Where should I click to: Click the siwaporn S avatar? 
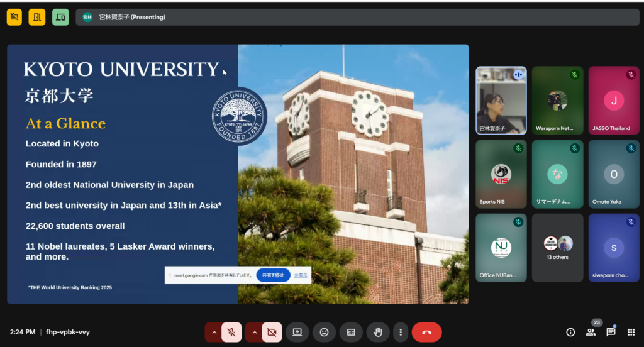[614, 248]
